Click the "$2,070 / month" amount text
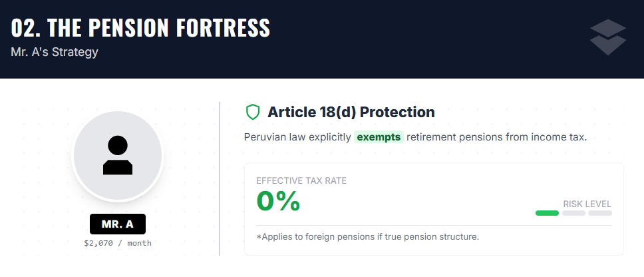 click(x=118, y=243)
